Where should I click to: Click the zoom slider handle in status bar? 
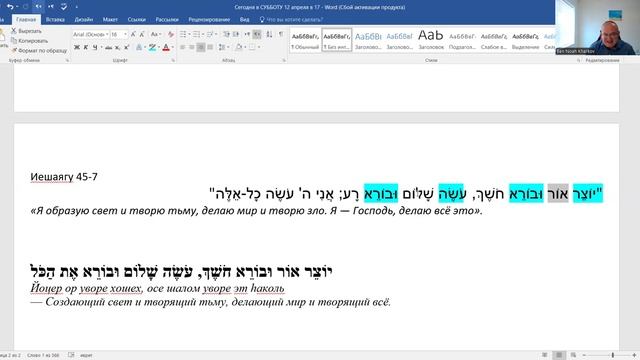[613, 355]
